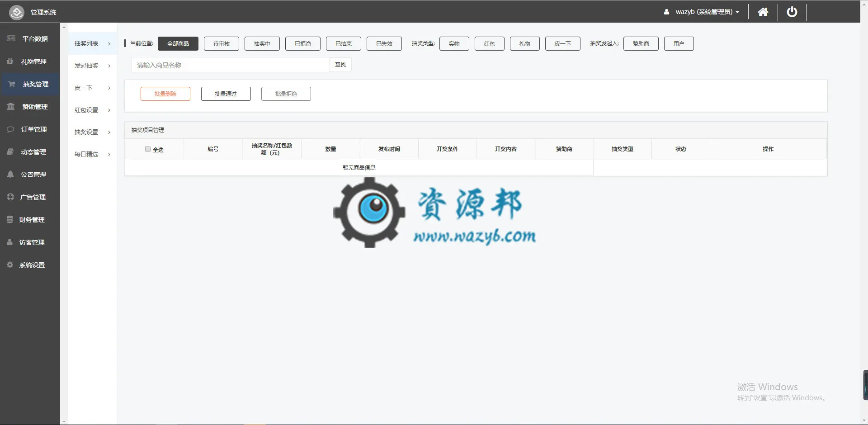Click the 系统设置 gear icon
This screenshot has width=868, height=425.
tap(10, 264)
